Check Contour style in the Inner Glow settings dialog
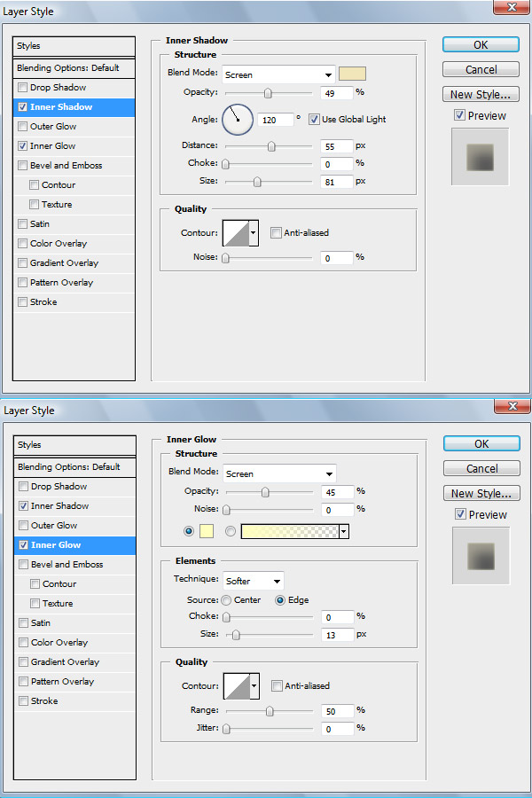532x798 pixels. pos(35,583)
